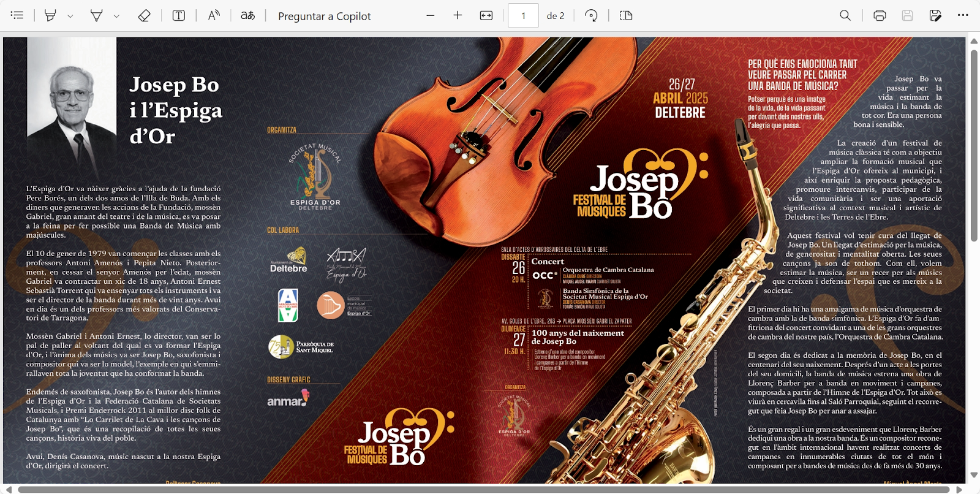Click the 'Josep Bo i l'Espiga d'Or' heading
The height and width of the screenshot is (494, 980).
point(176,110)
